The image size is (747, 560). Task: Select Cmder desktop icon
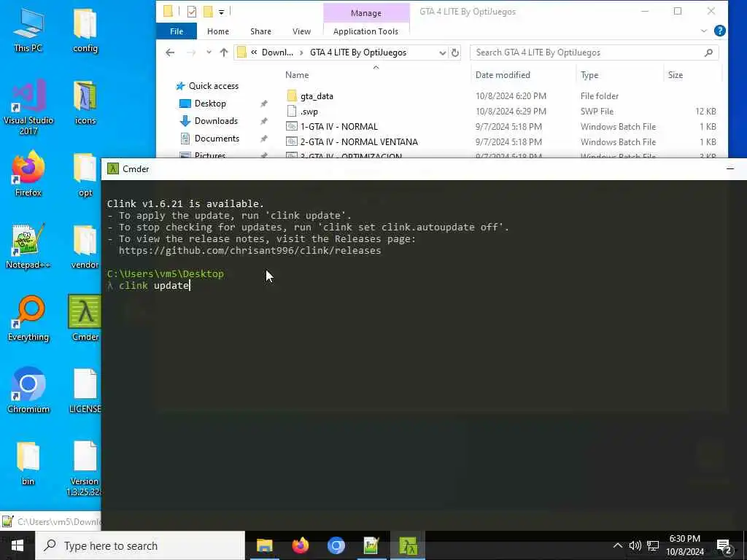[85, 319]
